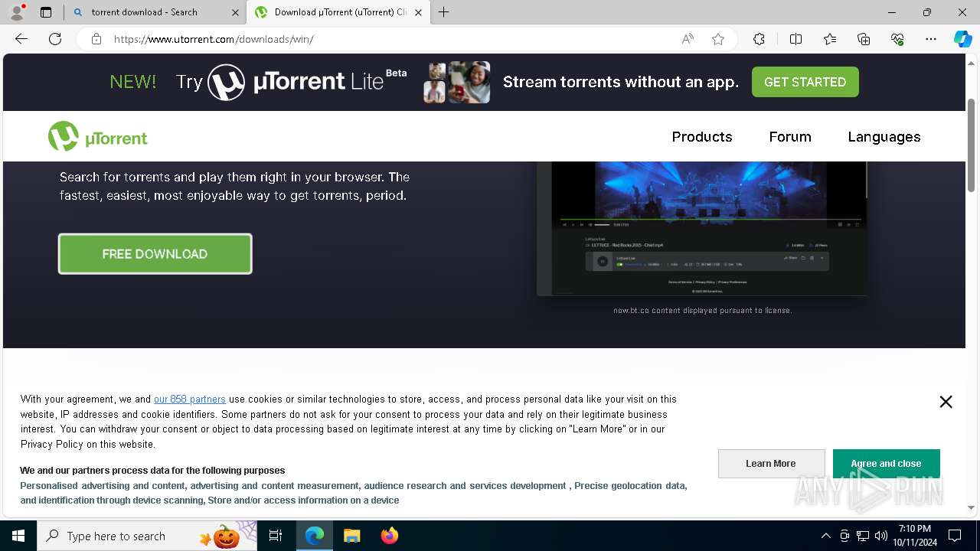
Task: Open the Forum link
Action: pyautogui.click(x=790, y=137)
